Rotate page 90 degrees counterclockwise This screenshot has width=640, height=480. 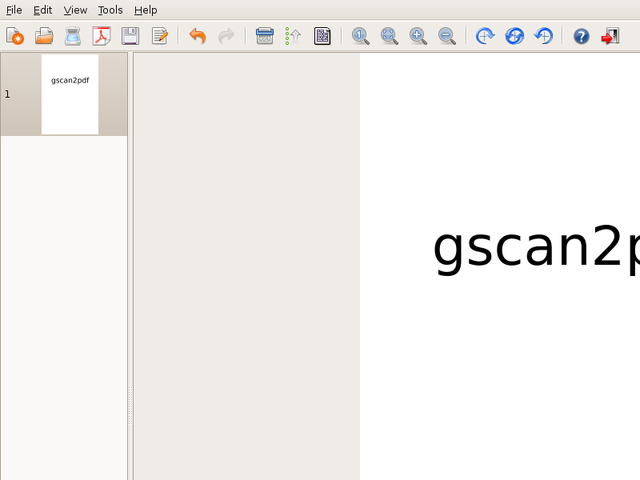[543, 36]
